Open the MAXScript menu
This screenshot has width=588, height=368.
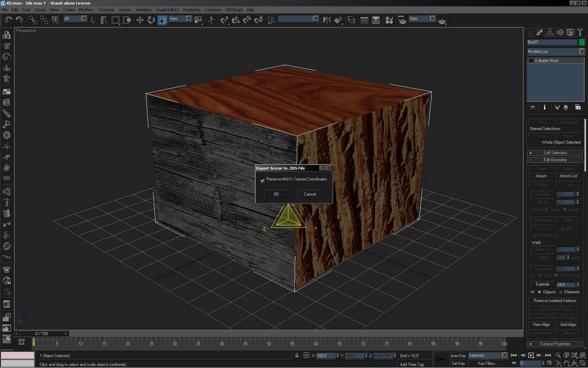pos(234,10)
